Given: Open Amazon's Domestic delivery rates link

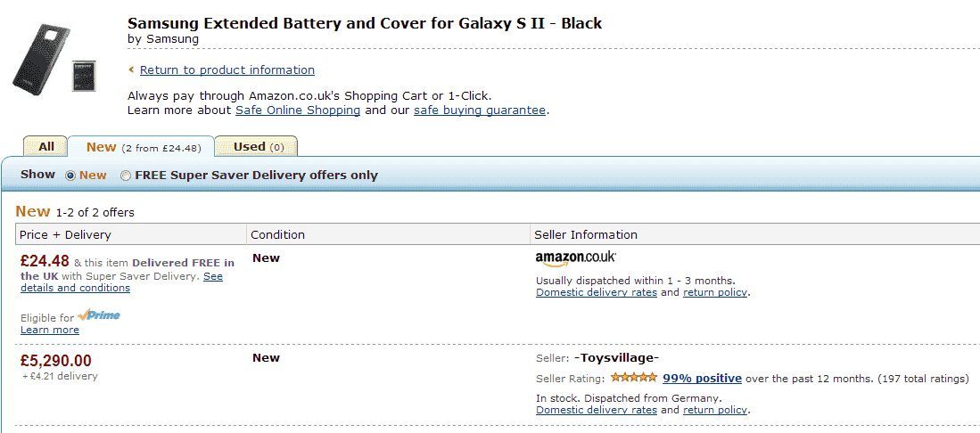Looking at the screenshot, I should coord(597,292).
